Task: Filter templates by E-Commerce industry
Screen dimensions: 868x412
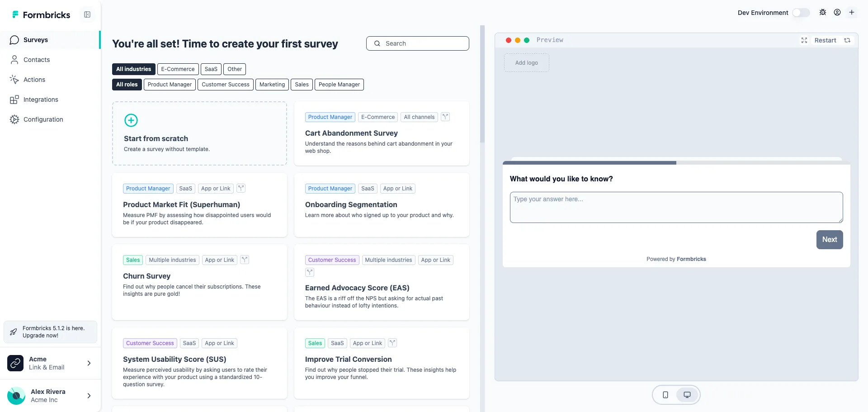Action: pos(178,69)
